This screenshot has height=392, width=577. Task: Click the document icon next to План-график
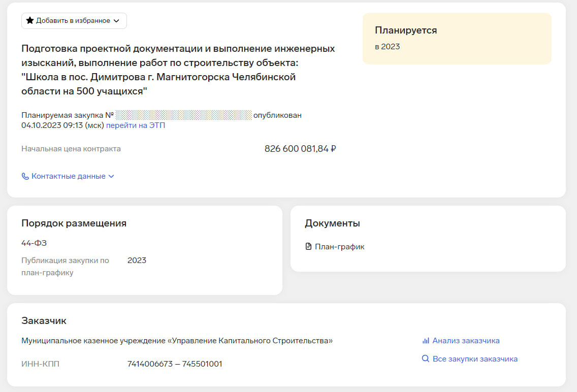(308, 247)
